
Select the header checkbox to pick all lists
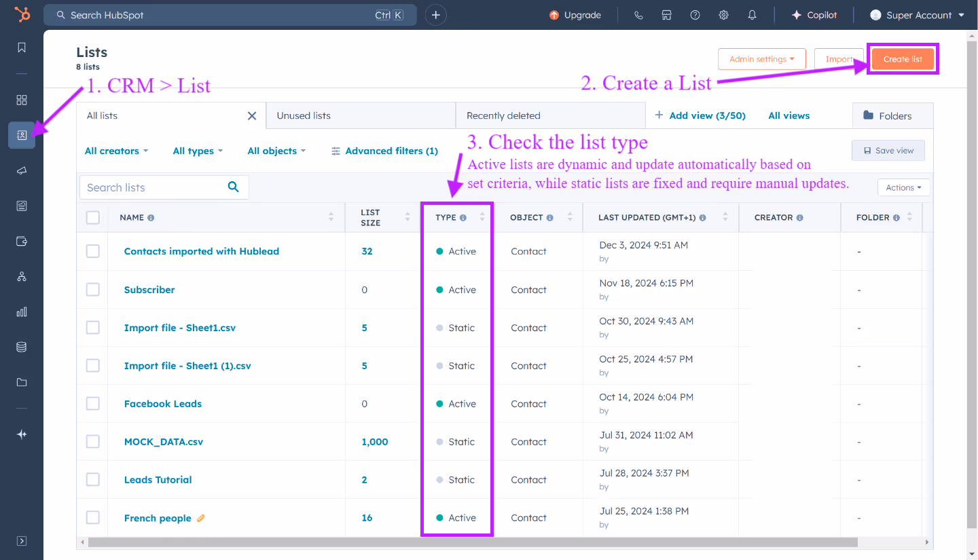(92, 217)
